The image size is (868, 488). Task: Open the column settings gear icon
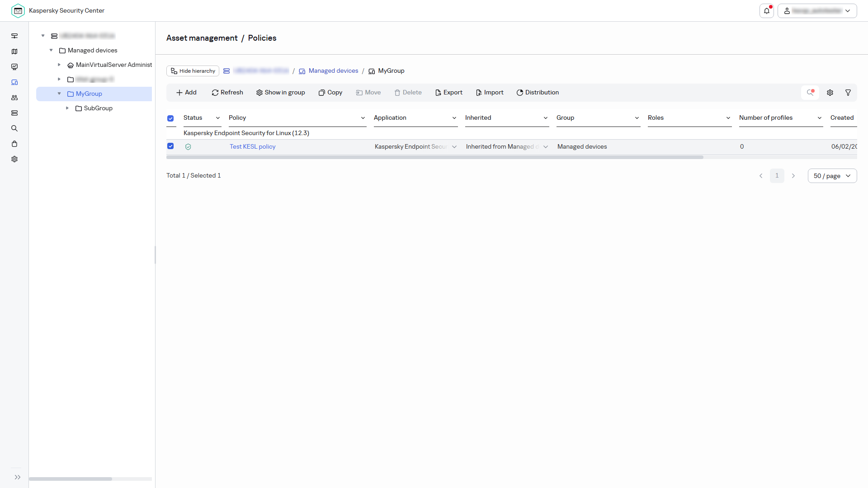tap(830, 93)
